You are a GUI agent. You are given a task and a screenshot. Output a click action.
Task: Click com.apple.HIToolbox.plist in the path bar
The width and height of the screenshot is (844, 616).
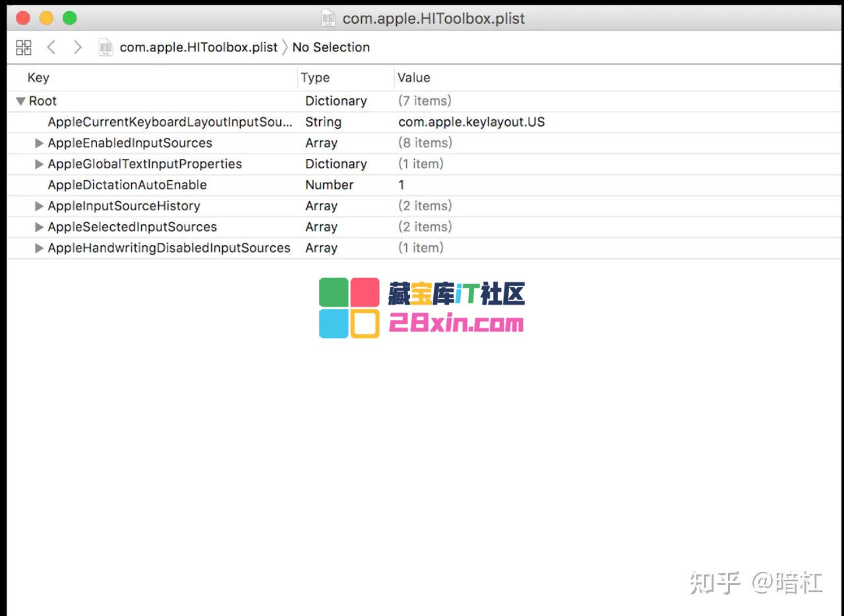[x=198, y=47]
